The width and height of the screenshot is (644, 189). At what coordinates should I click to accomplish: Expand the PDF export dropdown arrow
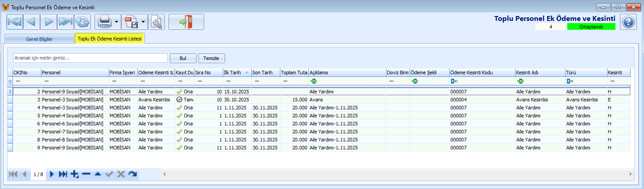pyautogui.click(x=144, y=21)
